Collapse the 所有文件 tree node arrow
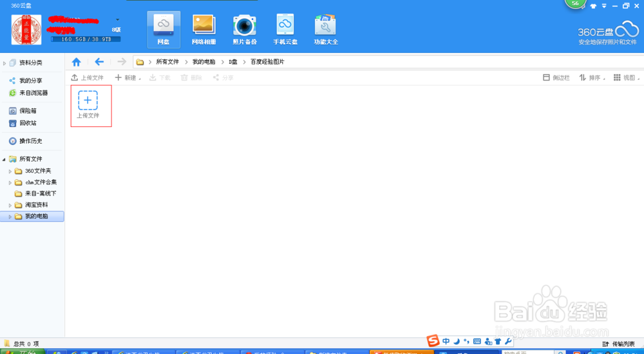Image resolution: width=644 pixels, height=354 pixels. pos(5,159)
